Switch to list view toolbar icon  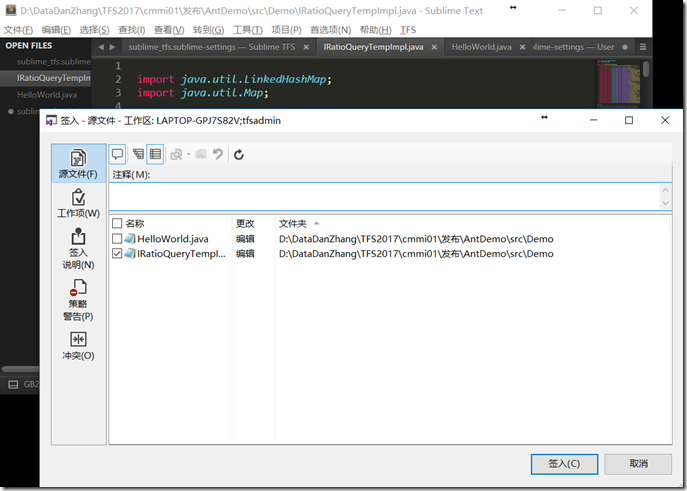pos(155,154)
